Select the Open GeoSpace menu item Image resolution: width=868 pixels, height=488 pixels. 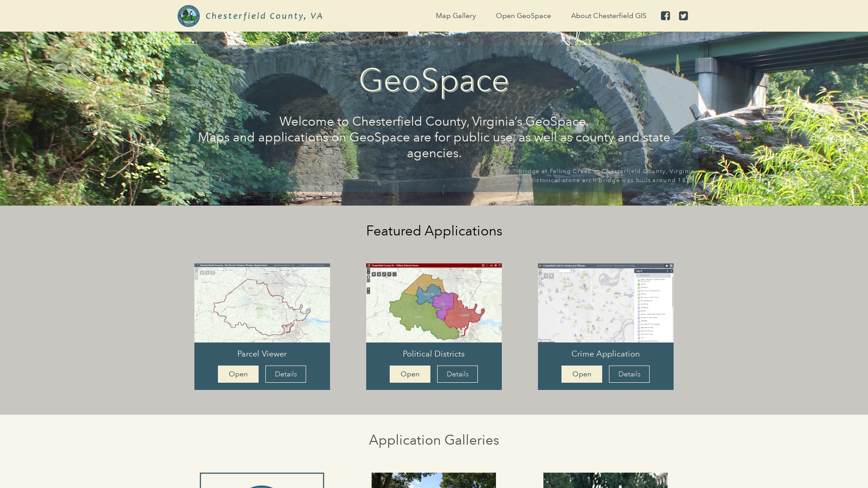tap(524, 16)
